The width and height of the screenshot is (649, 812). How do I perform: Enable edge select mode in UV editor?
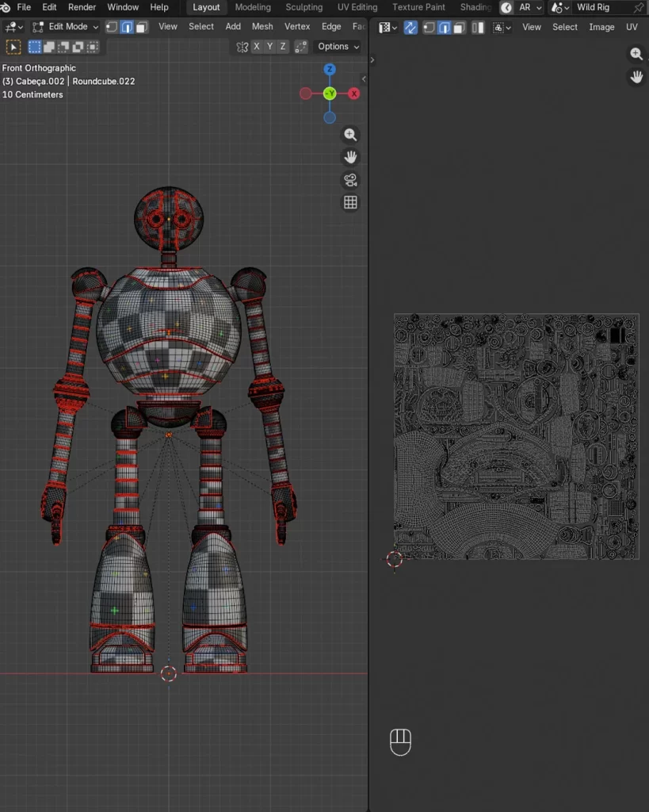click(x=444, y=28)
